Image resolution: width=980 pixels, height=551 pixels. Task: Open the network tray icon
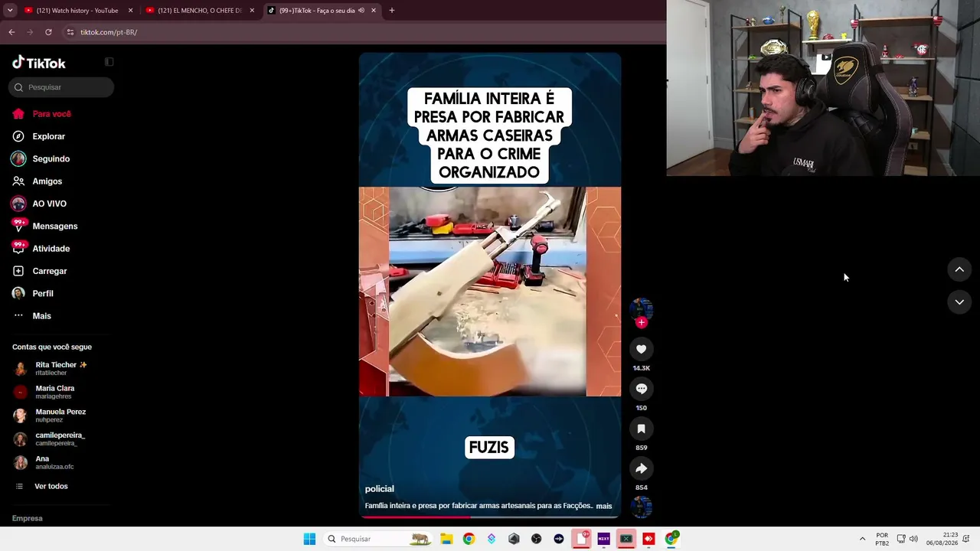click(x=901, y=539)
